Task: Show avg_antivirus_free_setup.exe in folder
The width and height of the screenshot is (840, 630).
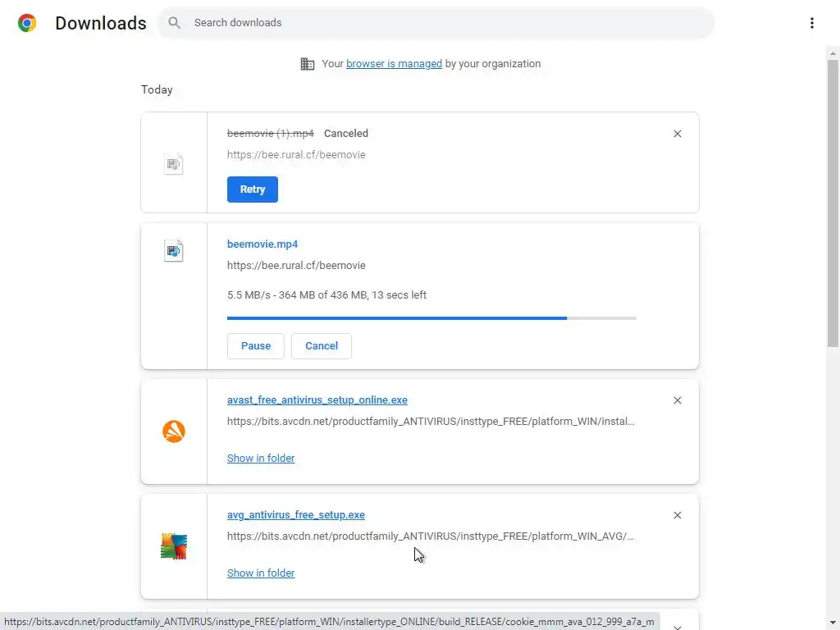Action: pos(261,573)
